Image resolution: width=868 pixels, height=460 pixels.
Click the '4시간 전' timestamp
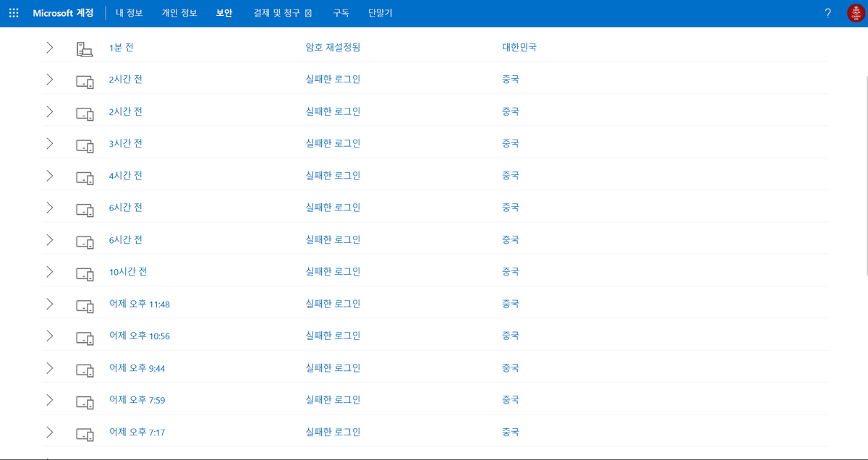pyautogui.click(x=125, y=176)
